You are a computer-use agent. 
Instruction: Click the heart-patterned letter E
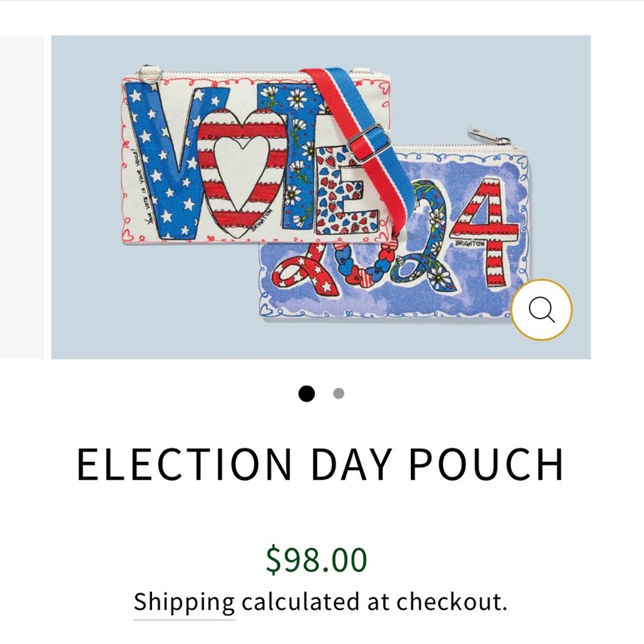345,189
